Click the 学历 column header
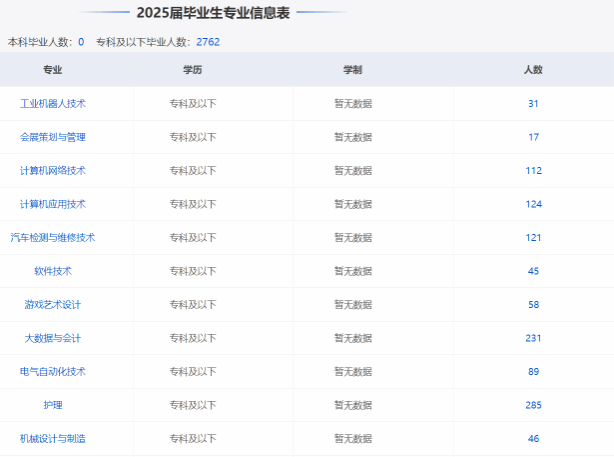The height and width of the screenshot is (457, 614). click(193, 70)
